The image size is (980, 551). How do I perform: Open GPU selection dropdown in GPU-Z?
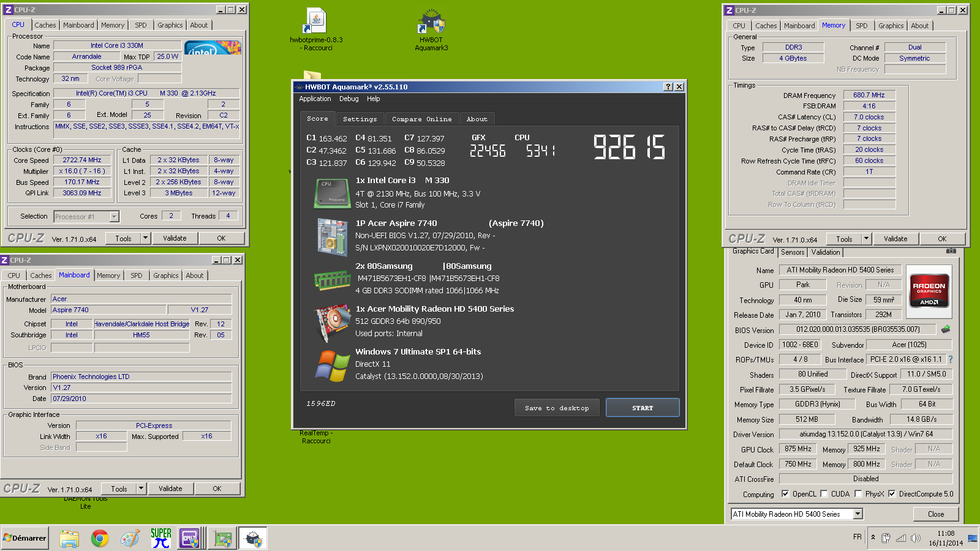point(858,514)
